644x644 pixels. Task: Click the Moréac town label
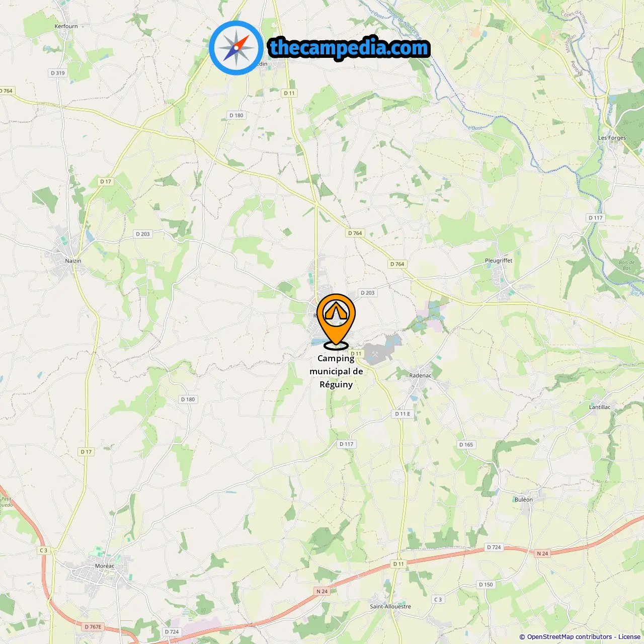pos(105,566)
